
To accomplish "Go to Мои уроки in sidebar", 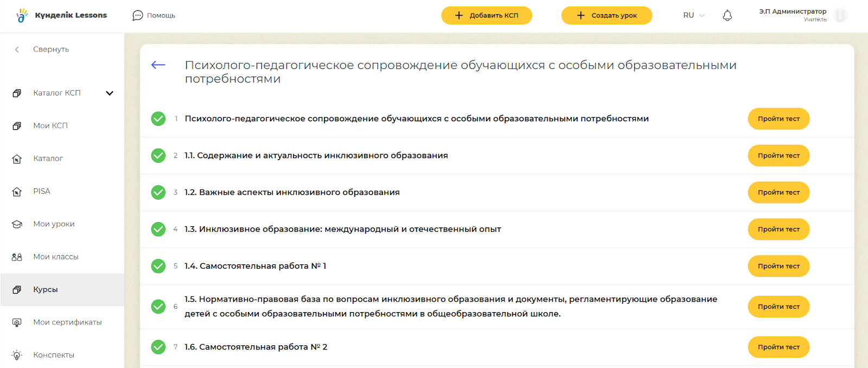I will [x=54, y=224].
